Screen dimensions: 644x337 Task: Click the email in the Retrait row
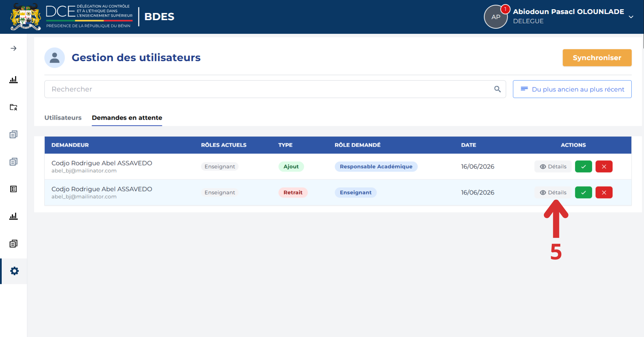coord(84,197)
